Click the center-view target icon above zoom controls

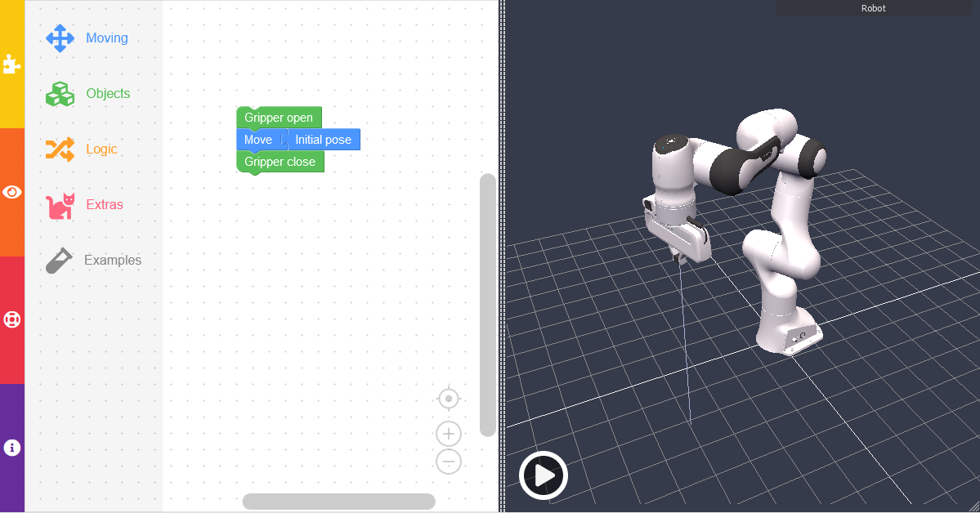448,398
